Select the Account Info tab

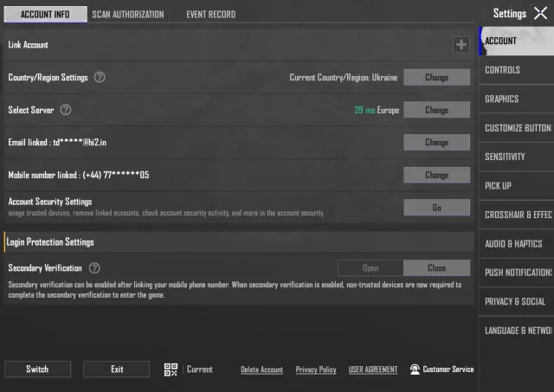coord(45,14)
